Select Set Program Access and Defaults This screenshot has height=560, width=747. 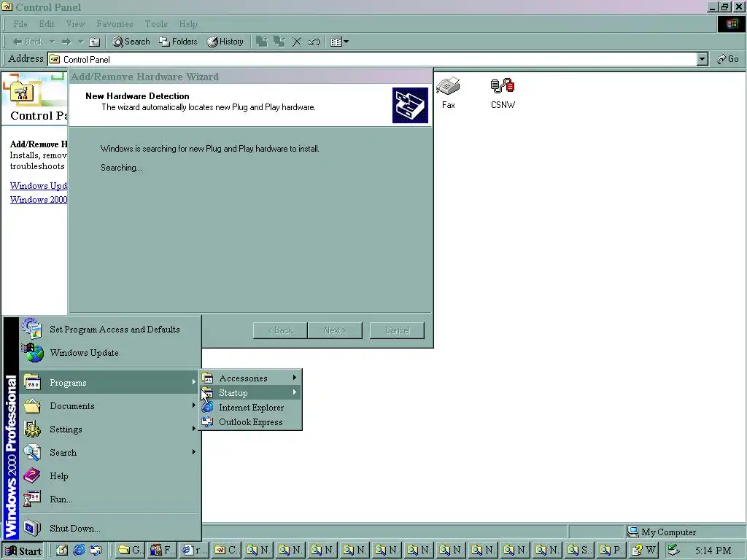click(109, 329)
